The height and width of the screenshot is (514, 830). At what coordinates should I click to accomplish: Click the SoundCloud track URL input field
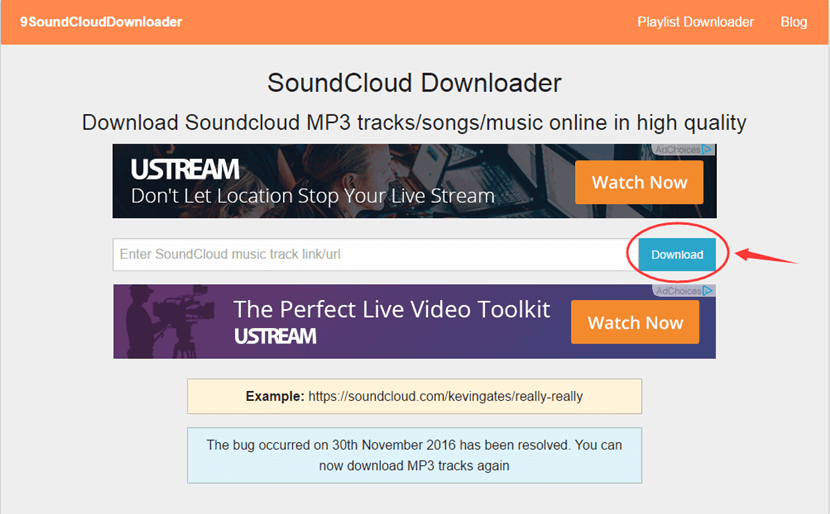click(375, 255)
